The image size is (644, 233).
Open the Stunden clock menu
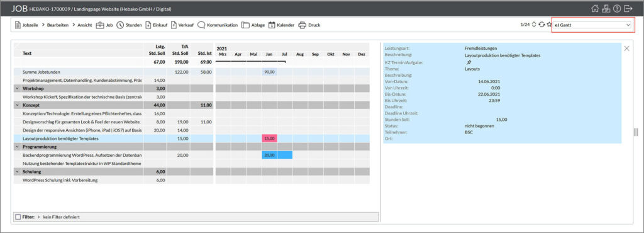(129, 25)
